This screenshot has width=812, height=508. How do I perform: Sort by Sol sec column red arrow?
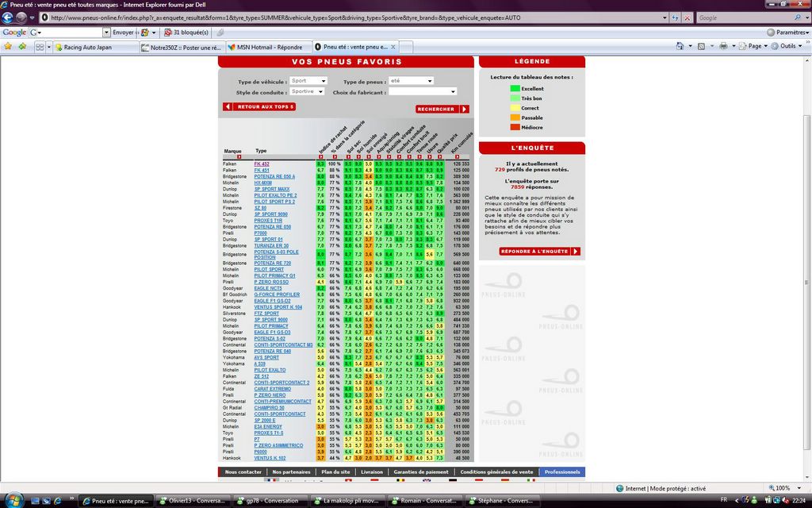348,156
